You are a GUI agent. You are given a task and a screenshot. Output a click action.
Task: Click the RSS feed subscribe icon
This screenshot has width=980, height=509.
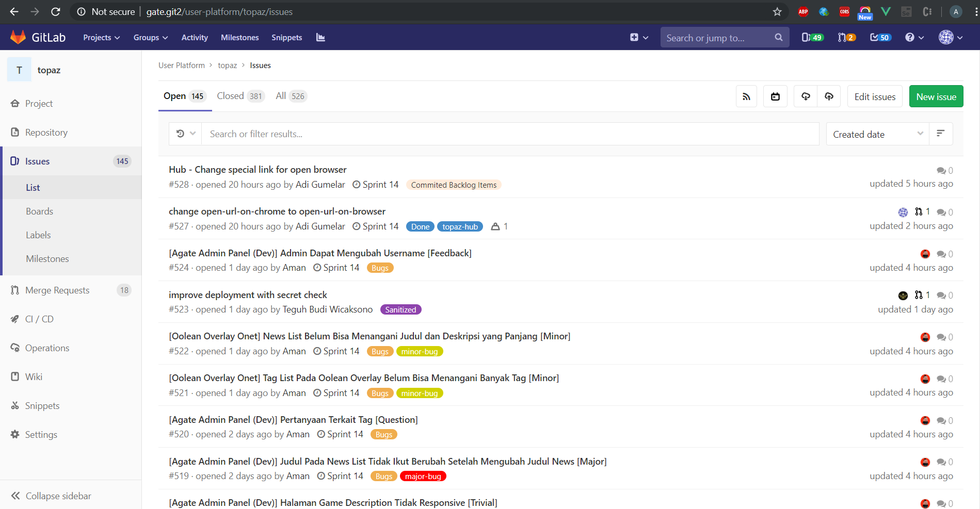(746, 96)
